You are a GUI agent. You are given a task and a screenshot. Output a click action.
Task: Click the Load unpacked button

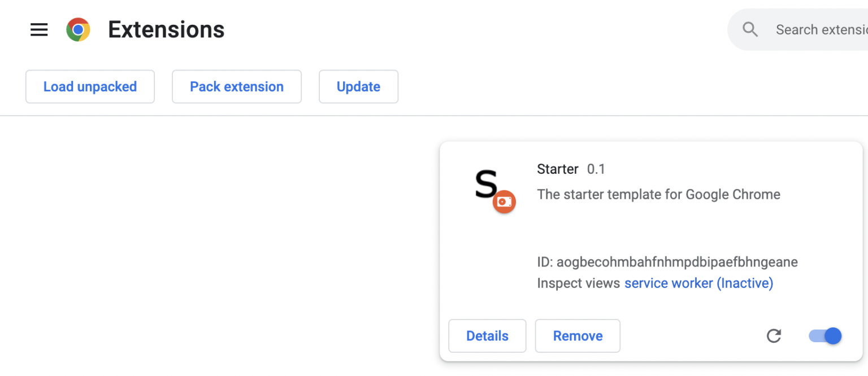(x=90, y=86)
